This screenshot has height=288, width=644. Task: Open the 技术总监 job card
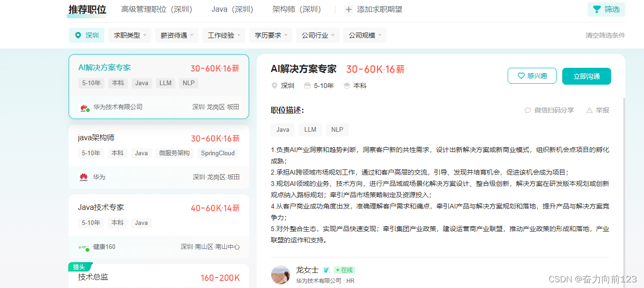tap(159, 276)
